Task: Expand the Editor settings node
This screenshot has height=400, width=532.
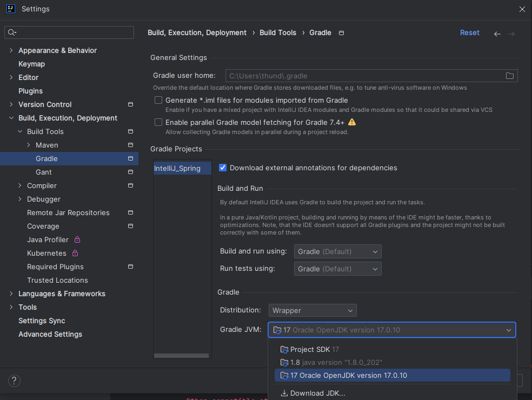Action: coord(11,77)
